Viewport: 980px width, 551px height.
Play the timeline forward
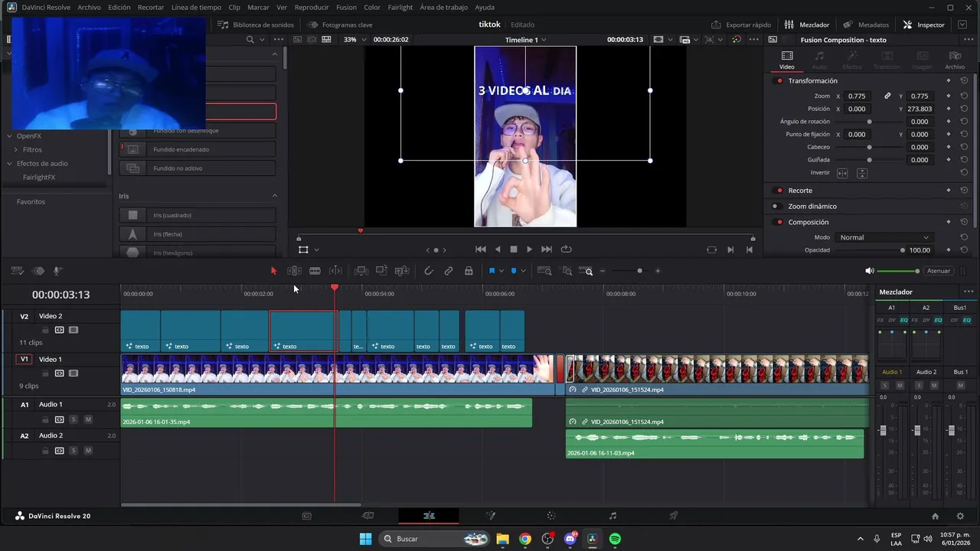pos(529,249)
